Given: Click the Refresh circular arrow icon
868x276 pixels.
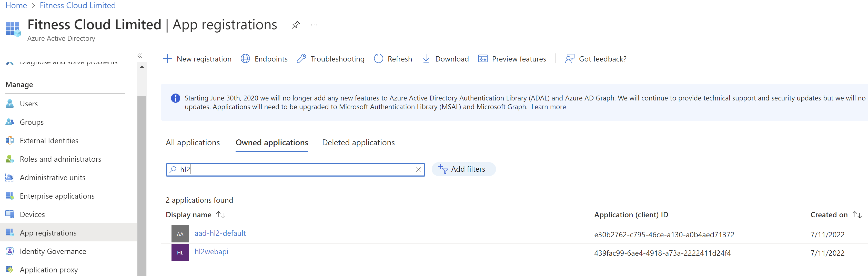Looking at the screenshot, I should (378, 59).
